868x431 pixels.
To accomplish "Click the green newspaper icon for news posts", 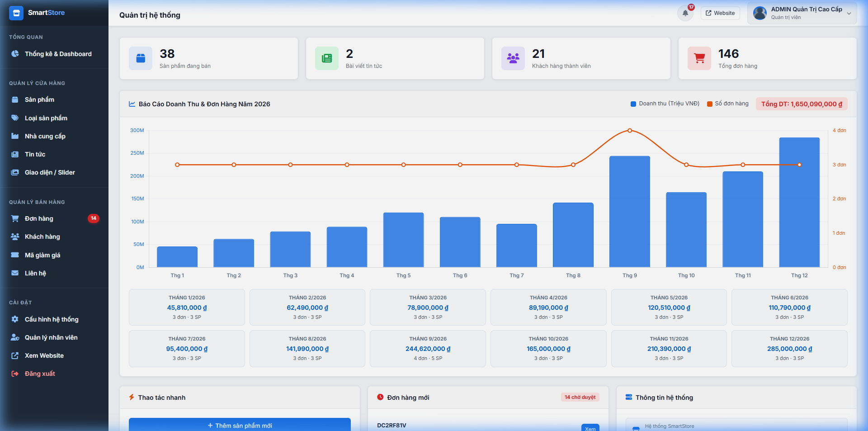I will (x=327, y=58).
